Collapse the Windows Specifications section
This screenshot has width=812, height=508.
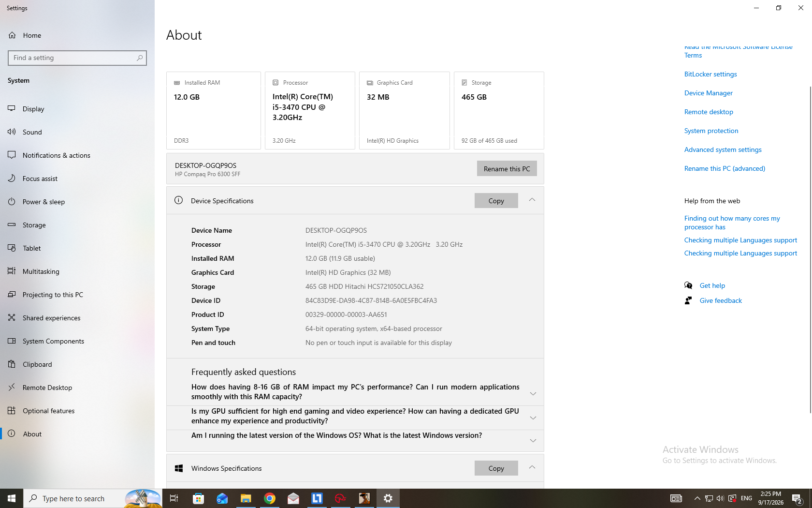tap(532, 467)
